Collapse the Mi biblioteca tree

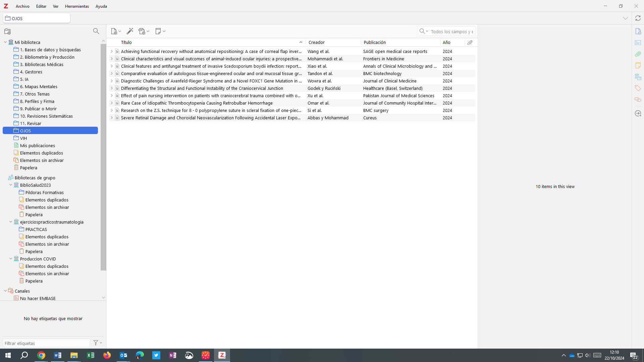pos(5,42)
